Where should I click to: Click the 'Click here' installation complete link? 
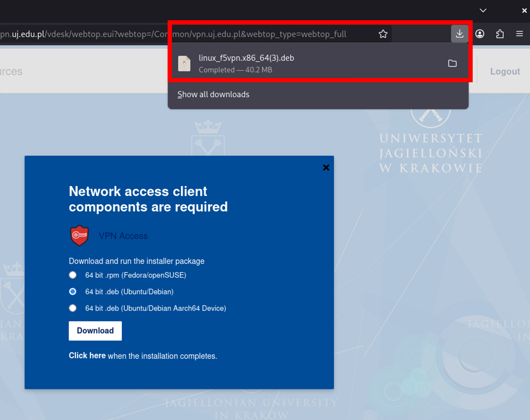[87, 356]
